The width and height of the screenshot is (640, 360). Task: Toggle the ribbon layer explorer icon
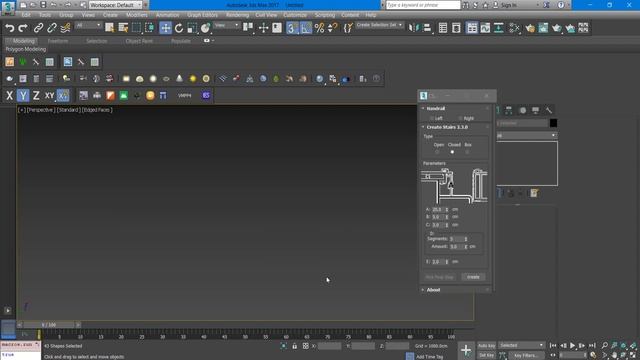[x=472, y=28]
